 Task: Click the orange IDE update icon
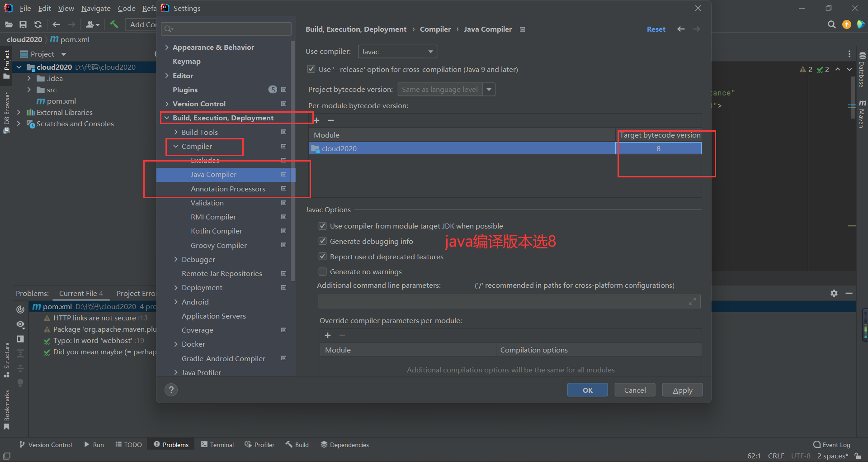[847, 24]
